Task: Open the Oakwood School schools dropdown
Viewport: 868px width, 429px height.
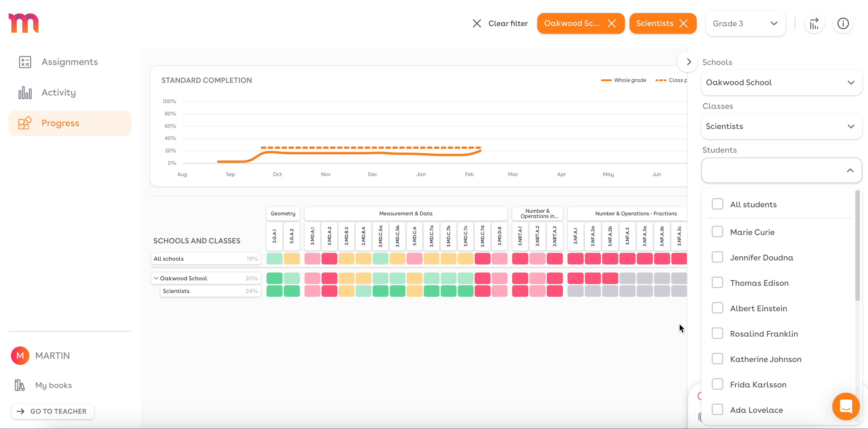Action: point(781,83)
